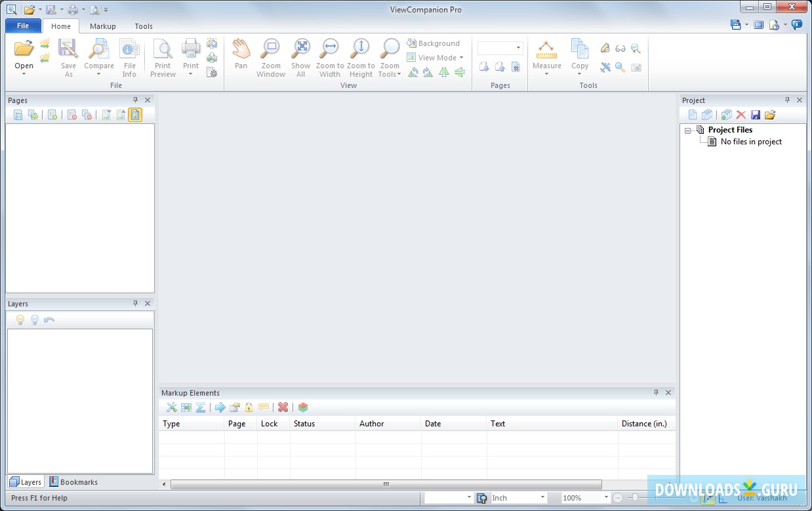Close the Markup Elements panel
The image size is (812, 511).
click(x=668, y=393)
